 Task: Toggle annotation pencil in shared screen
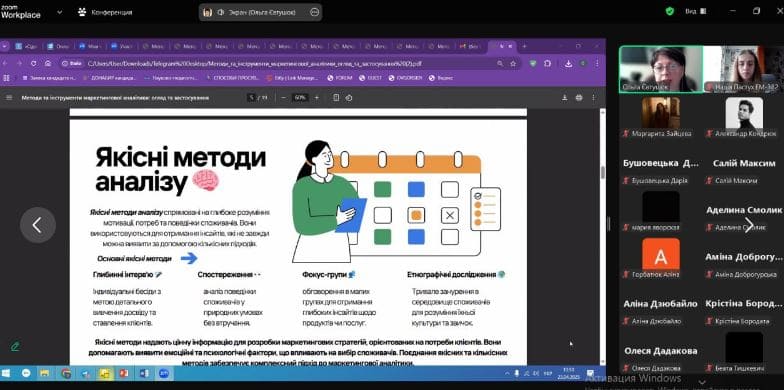click(15, 346)
